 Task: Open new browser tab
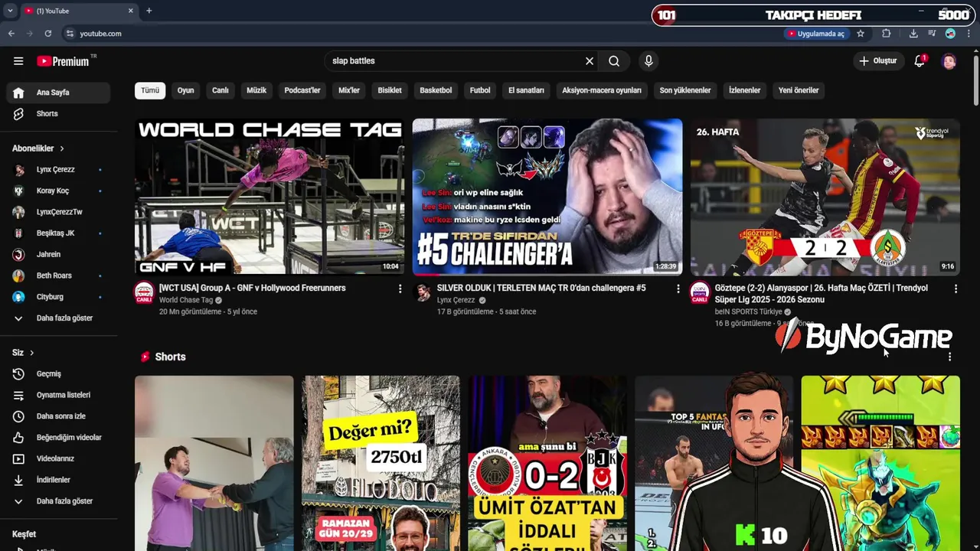tap(149, 11)
